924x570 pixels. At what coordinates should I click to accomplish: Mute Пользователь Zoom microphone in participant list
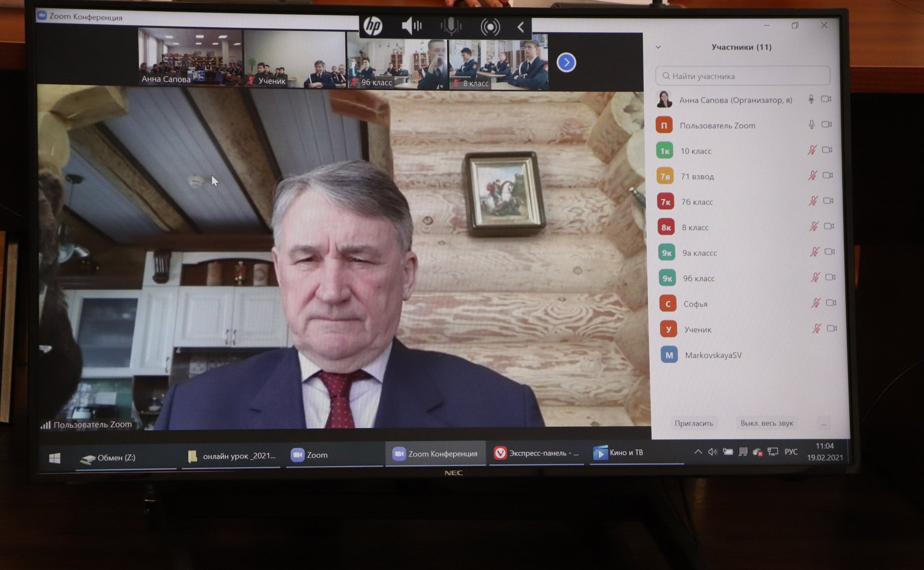click(x=812, y=124)
